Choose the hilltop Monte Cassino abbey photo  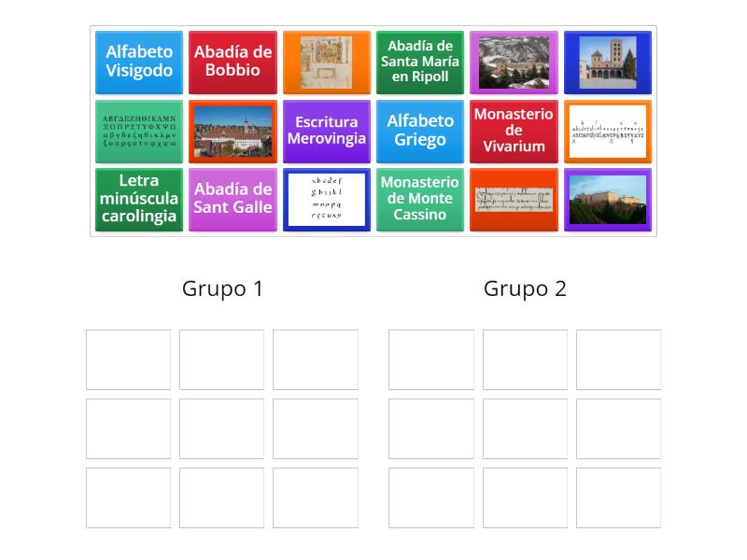click(607, 199)
